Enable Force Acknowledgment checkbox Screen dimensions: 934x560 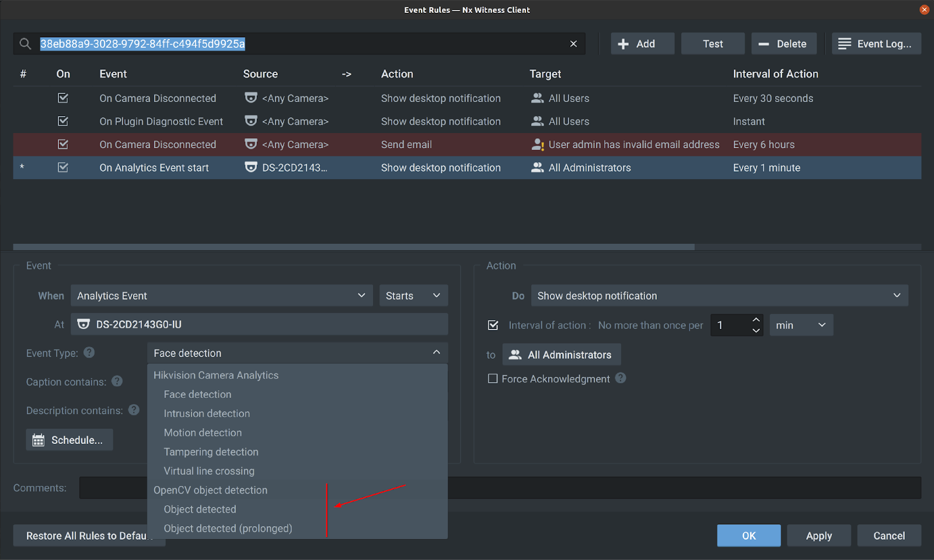(493, 379)
